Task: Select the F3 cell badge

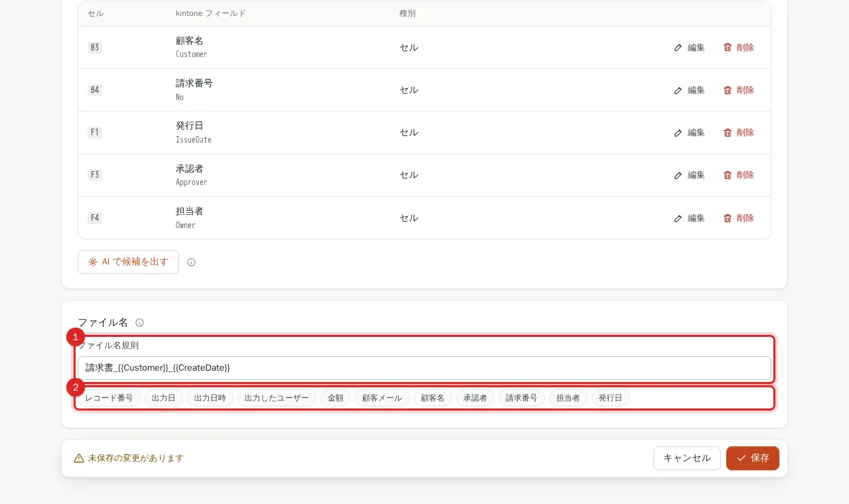Action: pos(95,175)
